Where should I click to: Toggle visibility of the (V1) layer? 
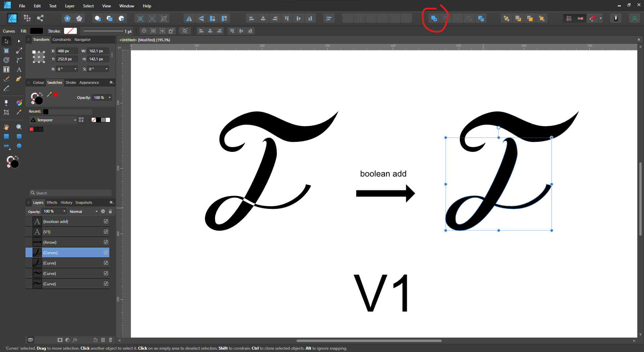pos(106,232)
